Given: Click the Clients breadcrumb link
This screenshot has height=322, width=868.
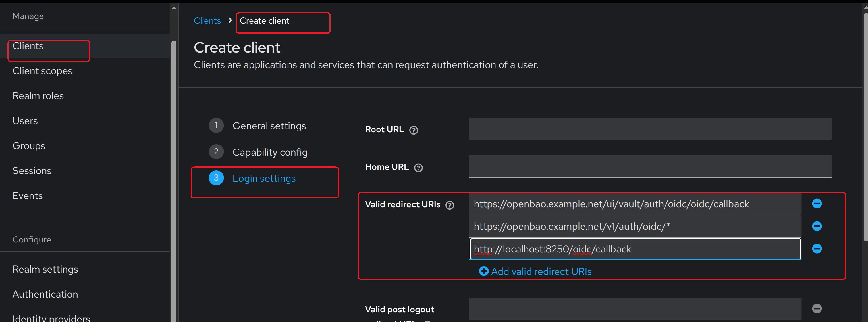Looking at the screenshot, I should (207, 21).
